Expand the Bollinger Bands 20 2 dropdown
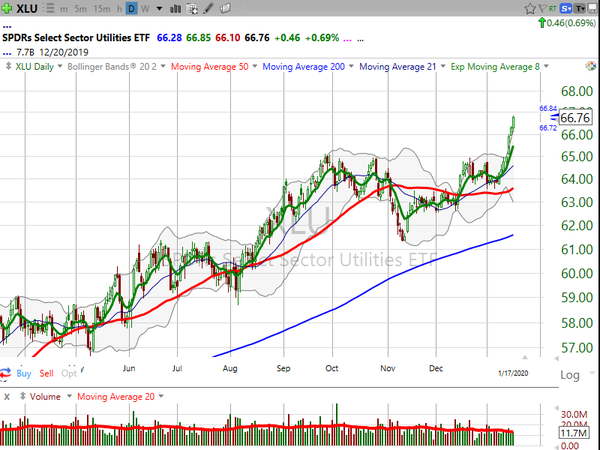The width and height of the screenshot is (600, 450). click(163, 67)
